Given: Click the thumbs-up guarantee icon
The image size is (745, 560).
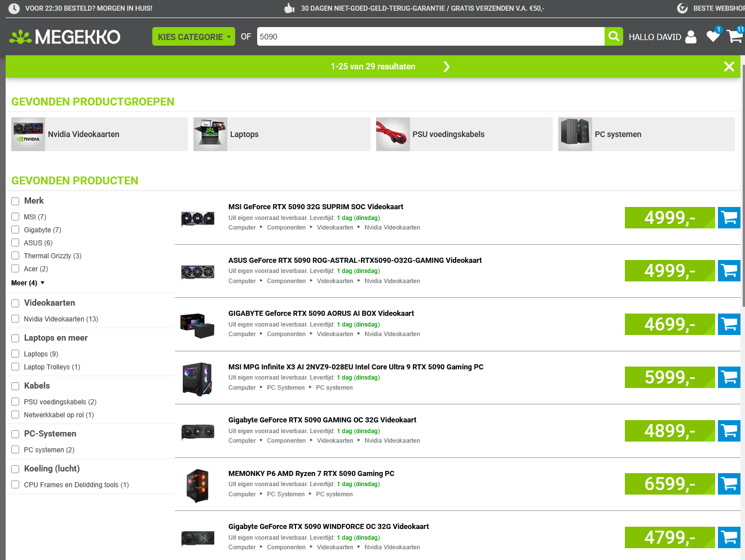Looking at the screenshot, I should pos(289,8).
